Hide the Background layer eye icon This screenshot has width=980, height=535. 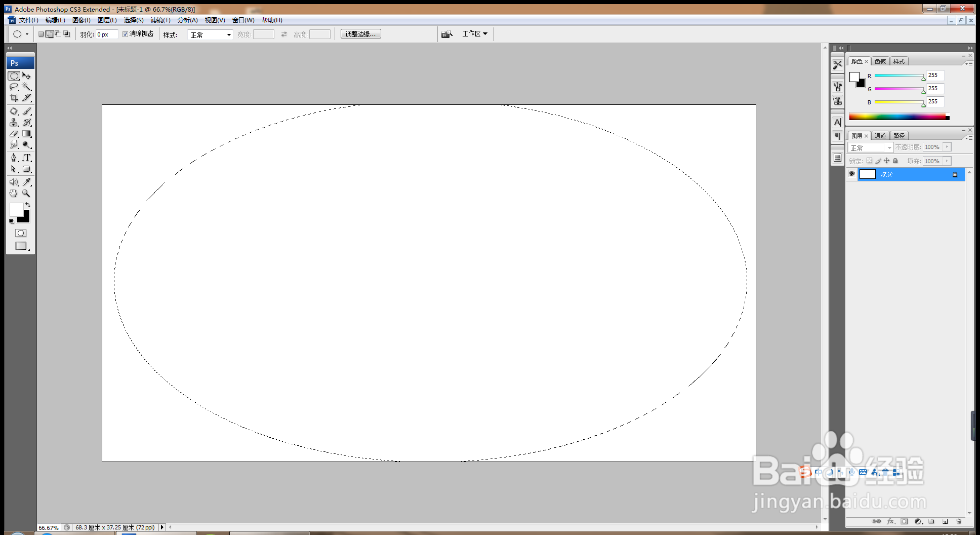[x=851, y=174]
